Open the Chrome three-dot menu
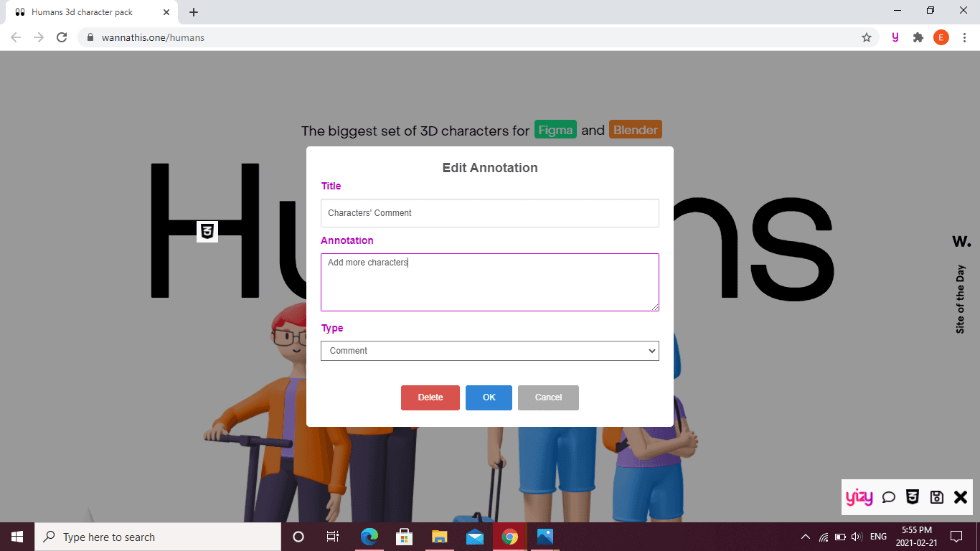Screen dimensions: 980x551 (x=964, y=37)
